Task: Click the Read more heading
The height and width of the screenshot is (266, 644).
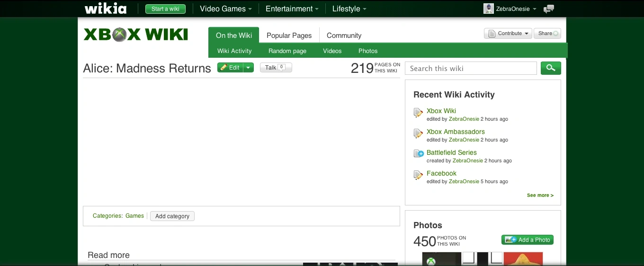Action: [x=108, y=255]
